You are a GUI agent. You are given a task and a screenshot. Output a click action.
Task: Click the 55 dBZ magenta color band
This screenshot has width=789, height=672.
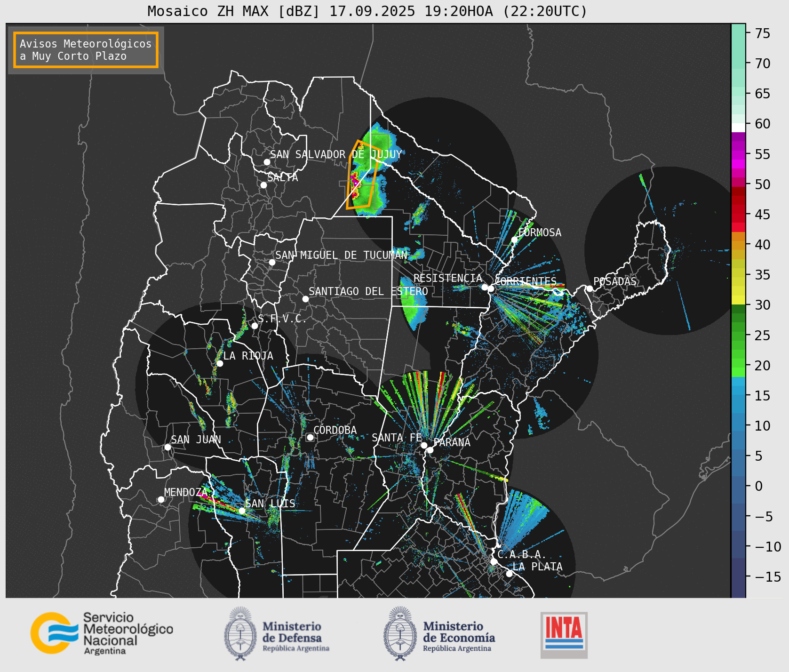[738, 154]
